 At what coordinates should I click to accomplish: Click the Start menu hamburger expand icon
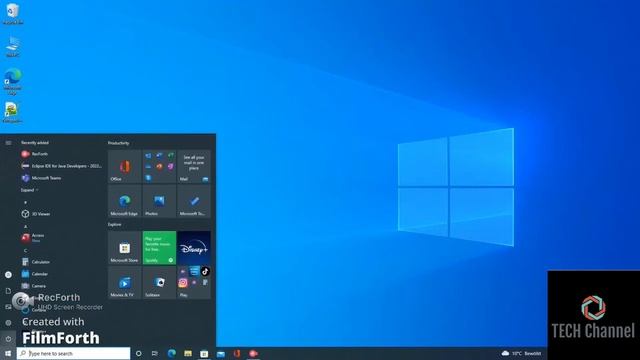[x=8, y=143]
